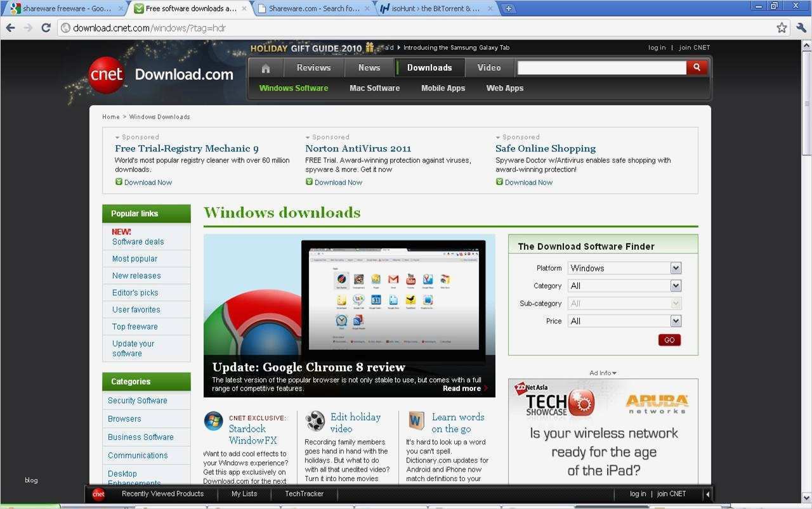Click 'join CNET' at the top right of the page

point(695,48)
